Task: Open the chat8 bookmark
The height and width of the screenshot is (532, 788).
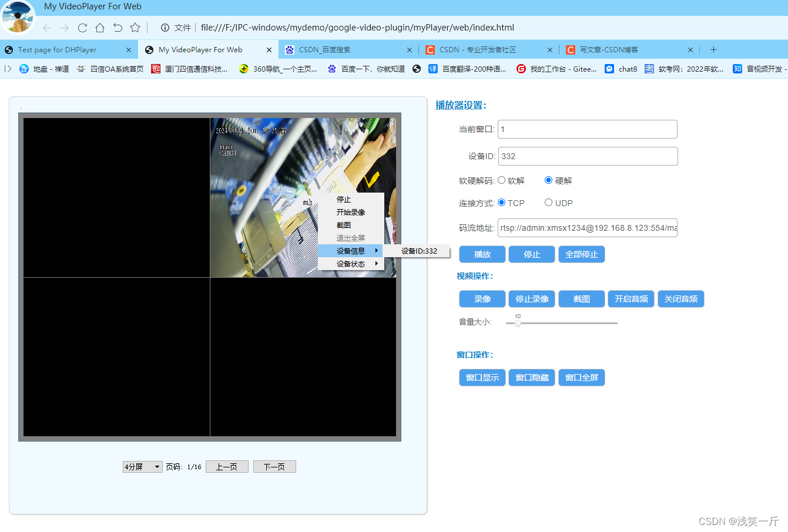Action: point(621,69)
